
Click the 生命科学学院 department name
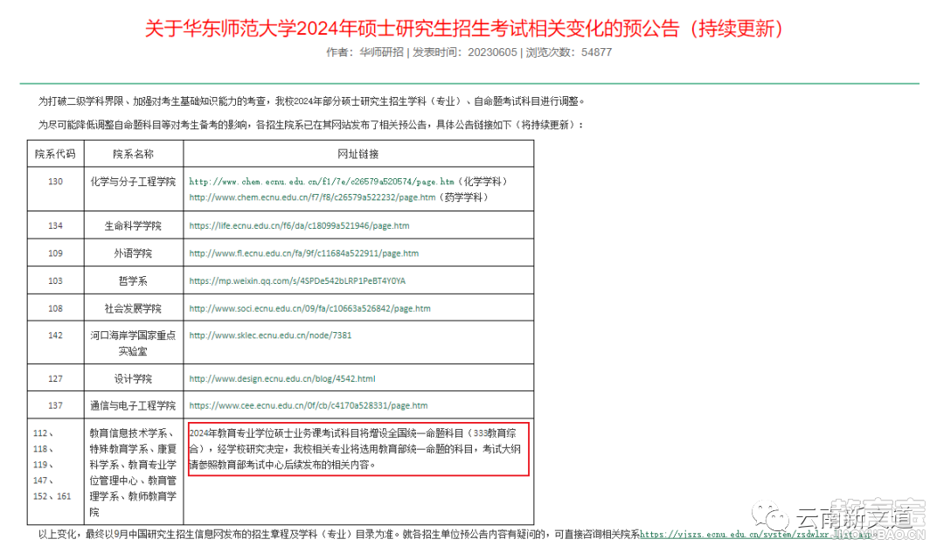tap(133, 225)
